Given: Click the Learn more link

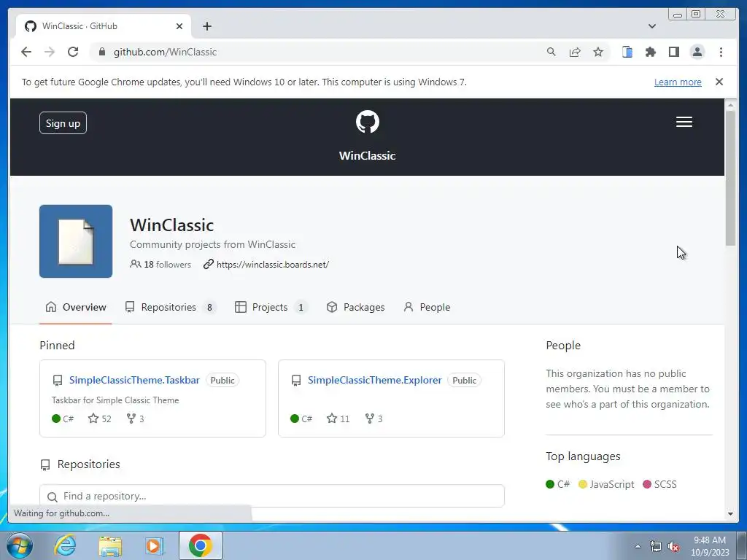Looking at the screenshot, I should [678, 82].
